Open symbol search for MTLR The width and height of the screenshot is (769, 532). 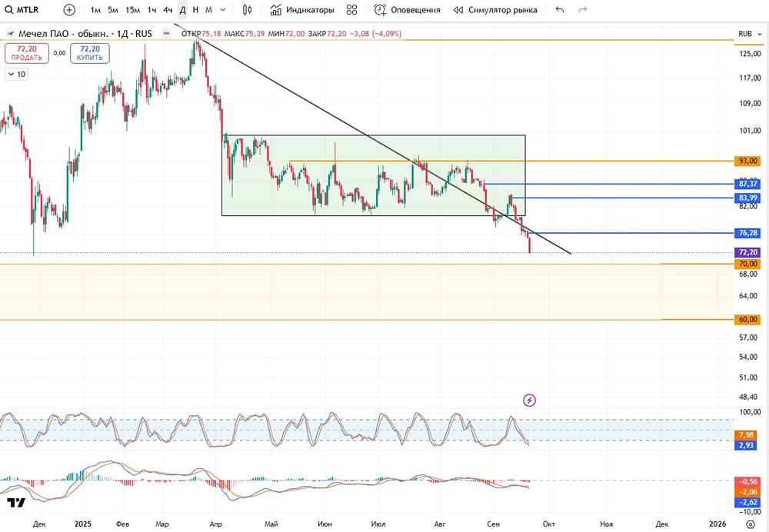click(22, 10)
